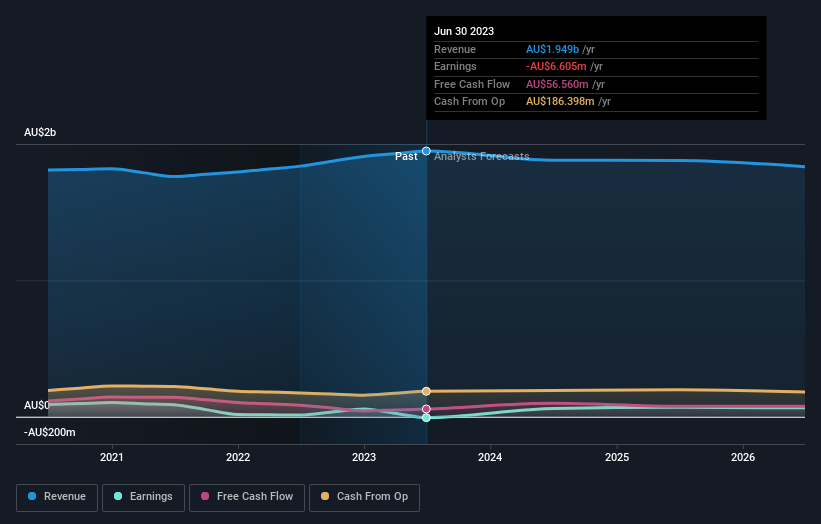Click the tooltip 'Revenue' row label
Viewport: 821px width, 524px height.
pos(455,49)
